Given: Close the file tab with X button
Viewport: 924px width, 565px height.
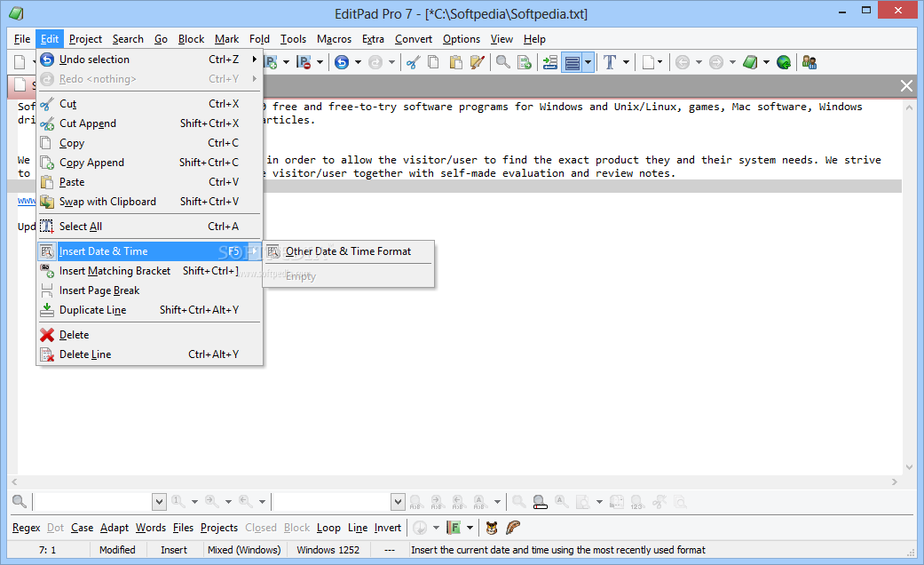Looking at the screenshot, I should [x=906, y=86].
